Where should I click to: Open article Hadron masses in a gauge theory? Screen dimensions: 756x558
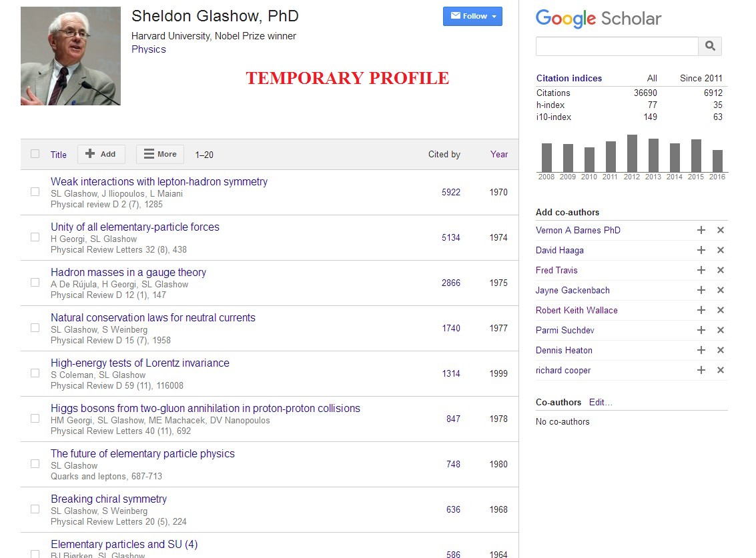point(128,272)
